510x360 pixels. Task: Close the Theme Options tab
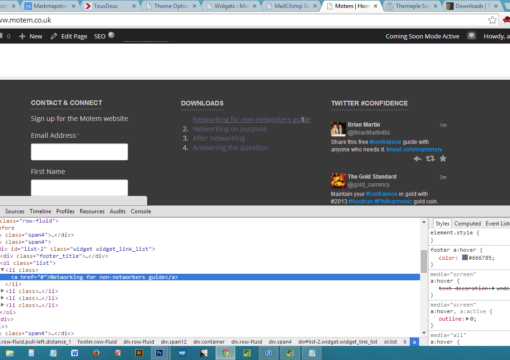[194, 6]
